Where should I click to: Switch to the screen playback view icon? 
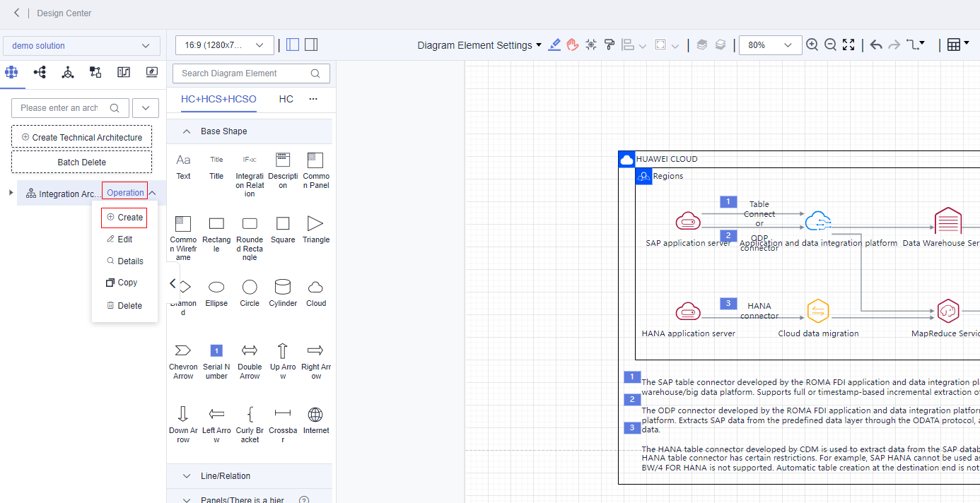coord(152,72)
